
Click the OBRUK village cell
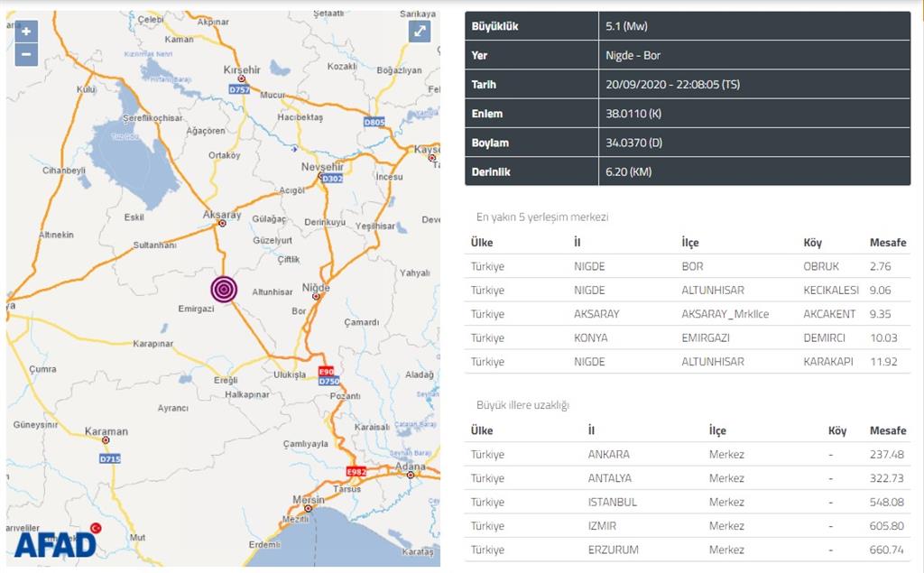click(x=821, y=266)
